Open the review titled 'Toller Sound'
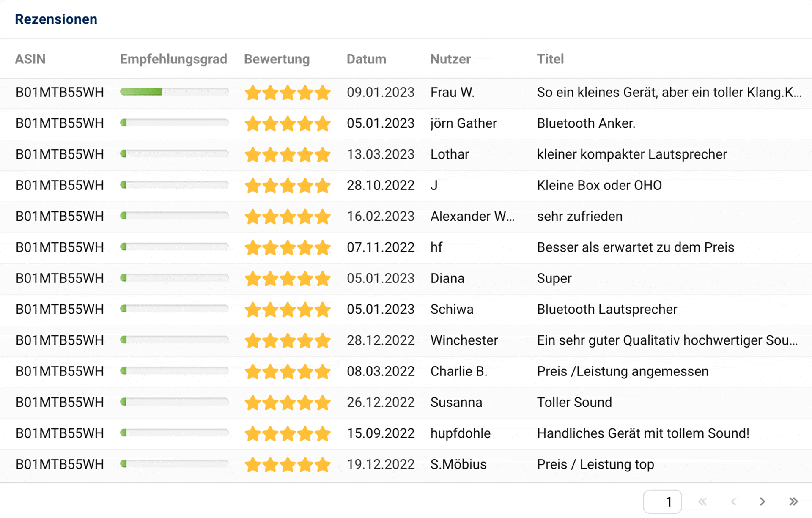 (574, 402)
